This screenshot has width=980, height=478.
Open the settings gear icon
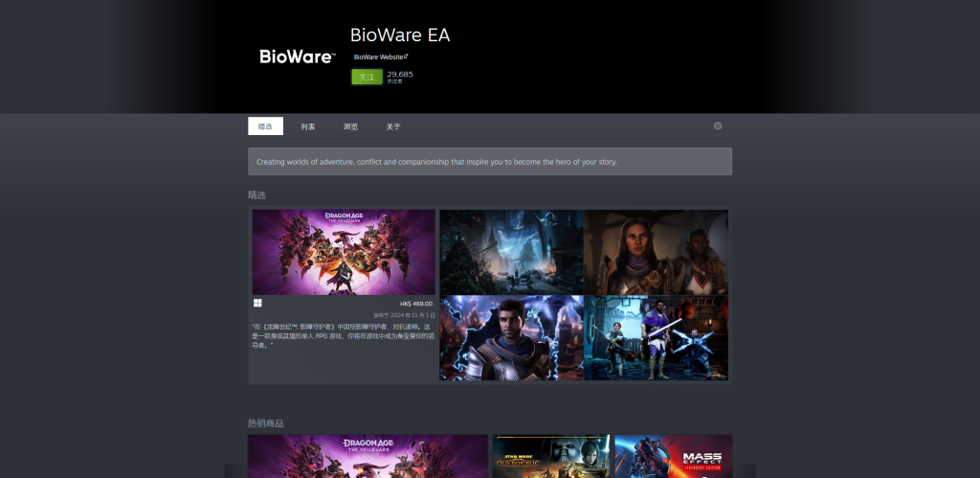tap(718, 125)
